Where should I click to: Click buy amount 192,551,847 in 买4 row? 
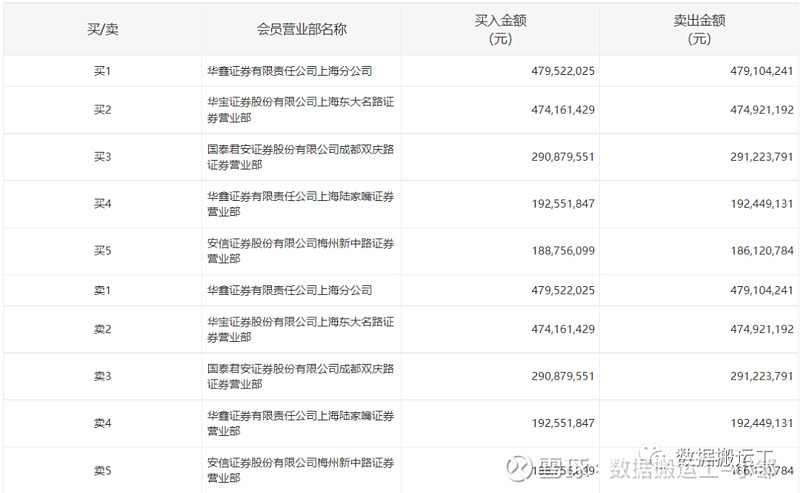pos(563,204)
